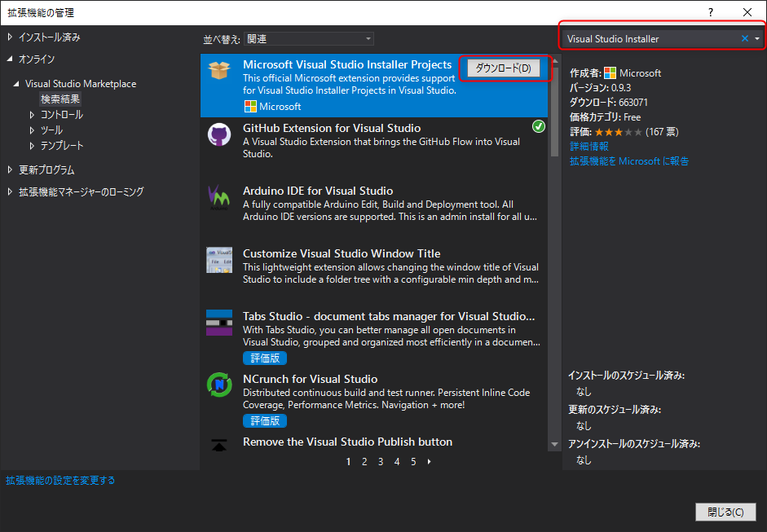This screenshot has width=767, height=532.
Task: Expand the テンプレート node
Action: click(33, 146)
